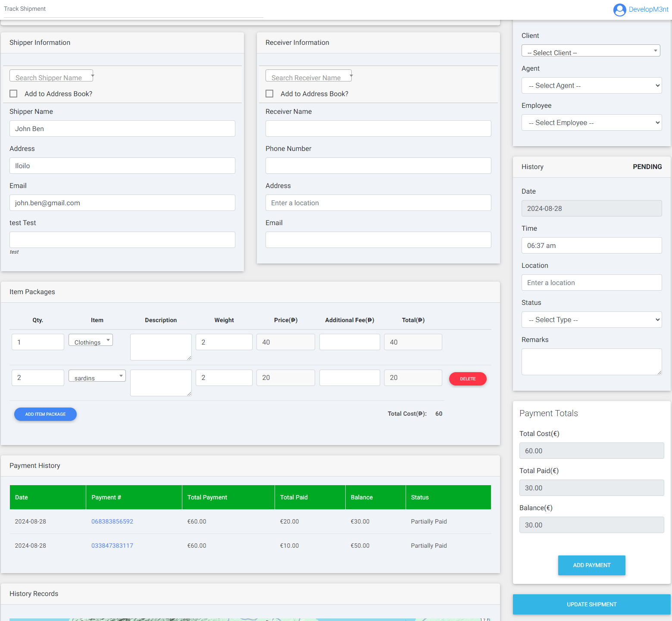Viewport: 672px width, 621px height.
Task: Focus the history Location input field
Action: coord(591,282)
